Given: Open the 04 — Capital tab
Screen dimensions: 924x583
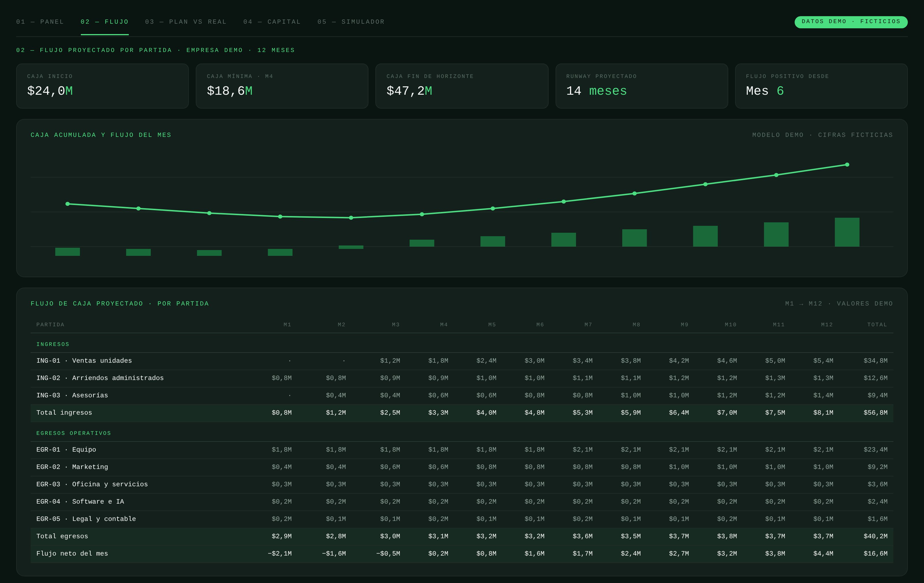Looking at the screenshot, I should tap(272, 22).
